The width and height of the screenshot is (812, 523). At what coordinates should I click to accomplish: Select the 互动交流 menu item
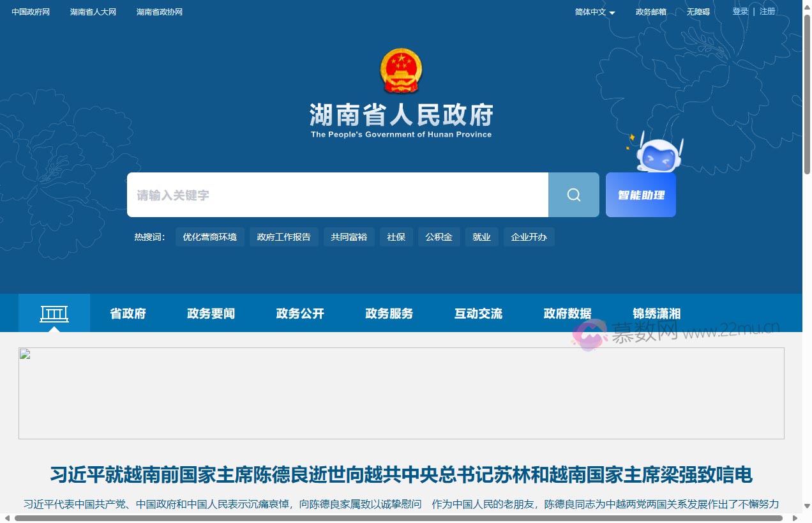pos(478,314)
